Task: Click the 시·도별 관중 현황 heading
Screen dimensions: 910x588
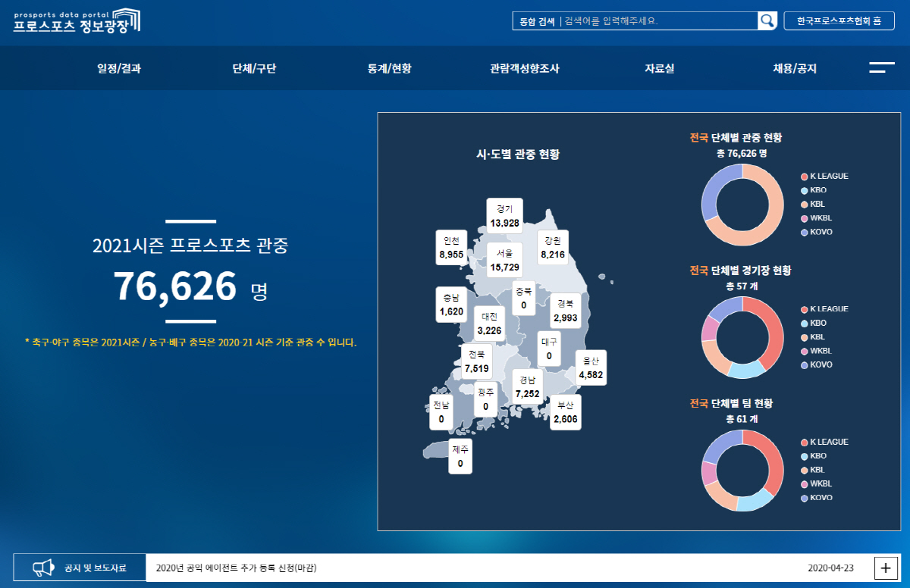Action: tap(518, 155)
